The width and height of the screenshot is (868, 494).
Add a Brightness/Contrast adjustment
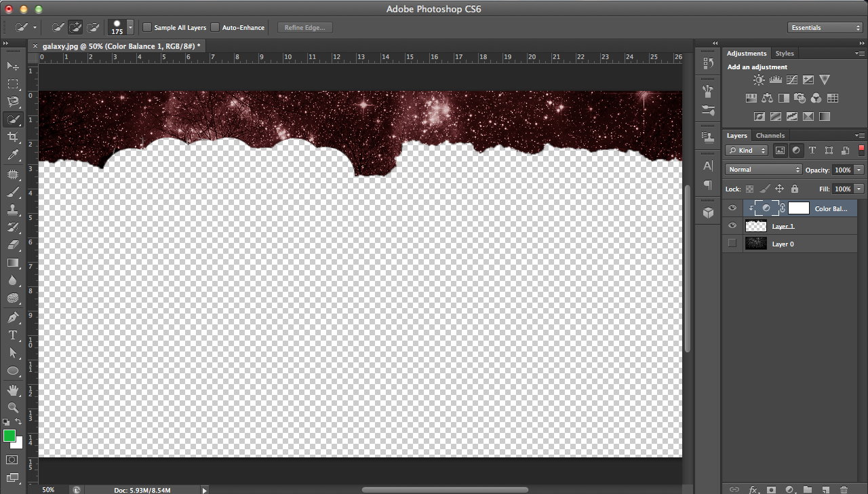point(759,80)
